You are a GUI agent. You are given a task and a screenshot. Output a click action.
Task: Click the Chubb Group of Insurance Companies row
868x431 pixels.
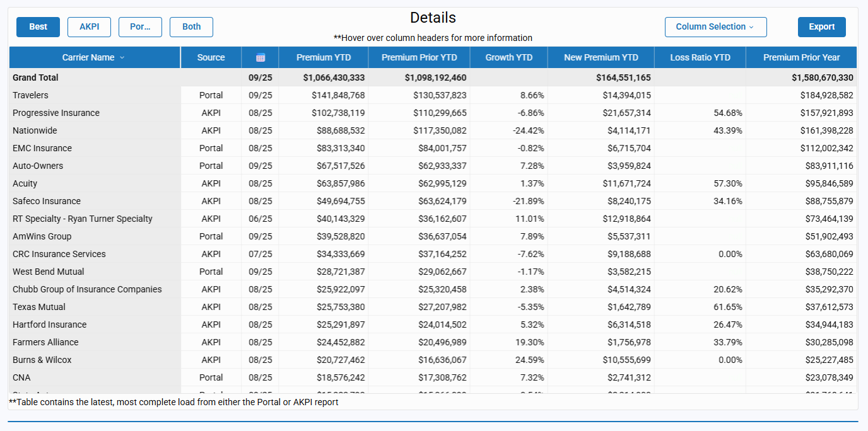pyautogui.click(x=87, y=289)
